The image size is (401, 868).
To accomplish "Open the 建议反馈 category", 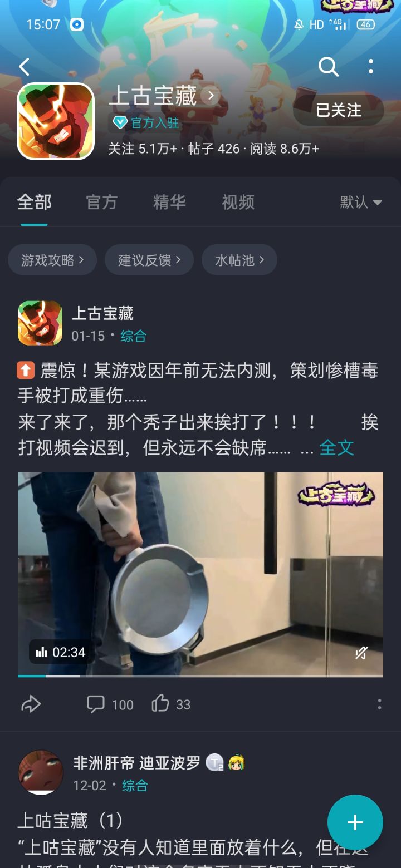I will pyautogui.click(x=149, y=260).
